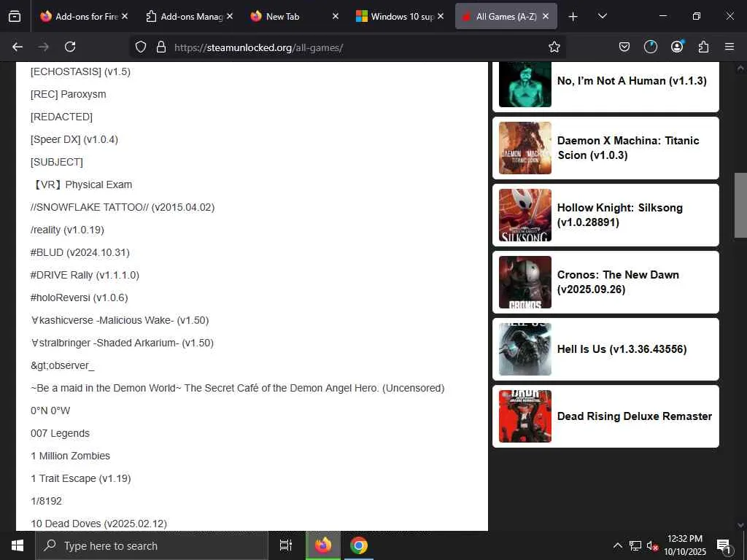Save page to Pocket
747x560 pixels.
click(624, 47)
